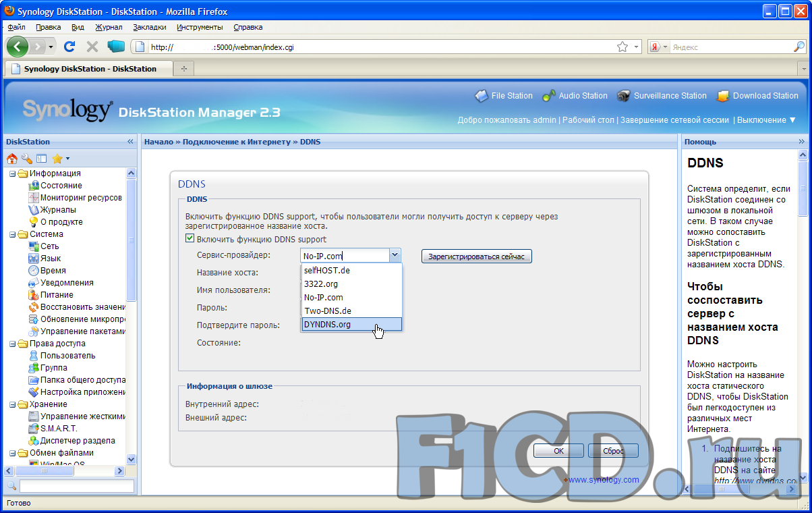Reload the page in Firefox
The image size is (812, 513).
pos(69,47)
